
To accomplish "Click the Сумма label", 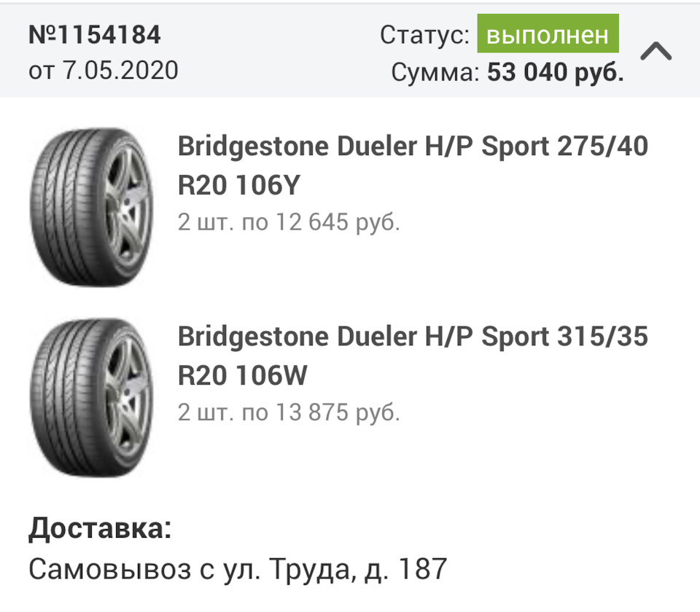I will tap(435, 73).
